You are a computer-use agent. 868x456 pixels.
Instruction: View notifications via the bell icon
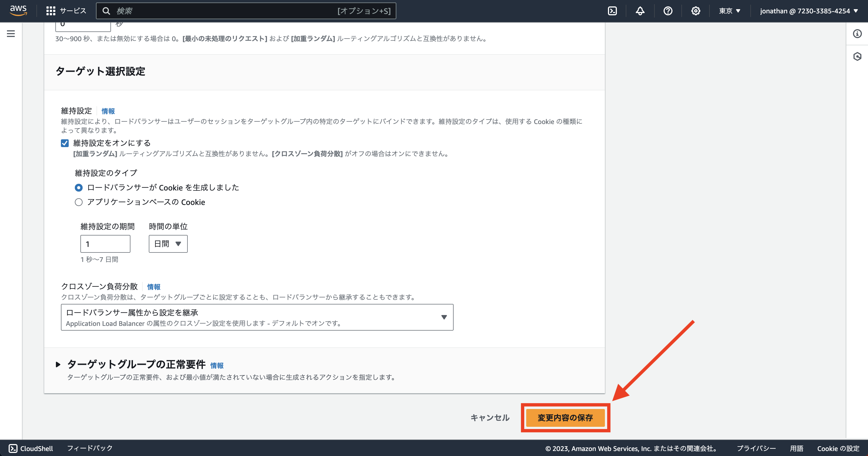640,11
